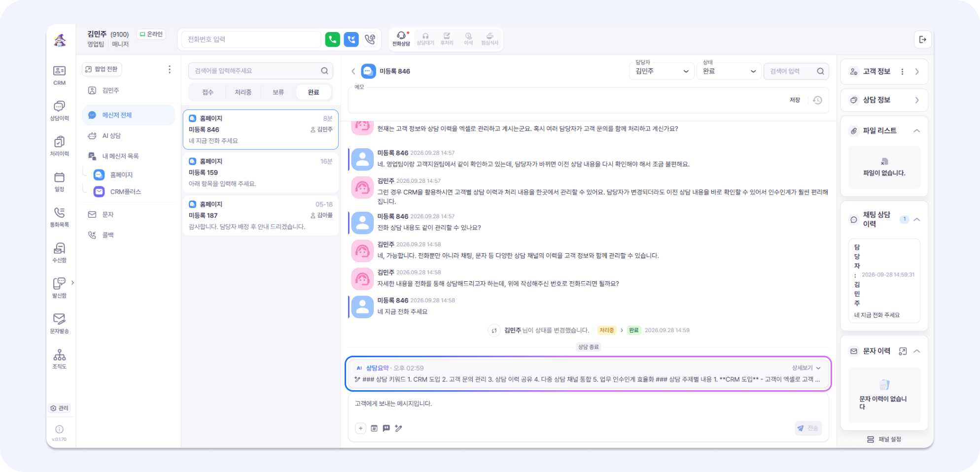
Task: Click the 전화번호 입력 field
Action: (251, 39)
